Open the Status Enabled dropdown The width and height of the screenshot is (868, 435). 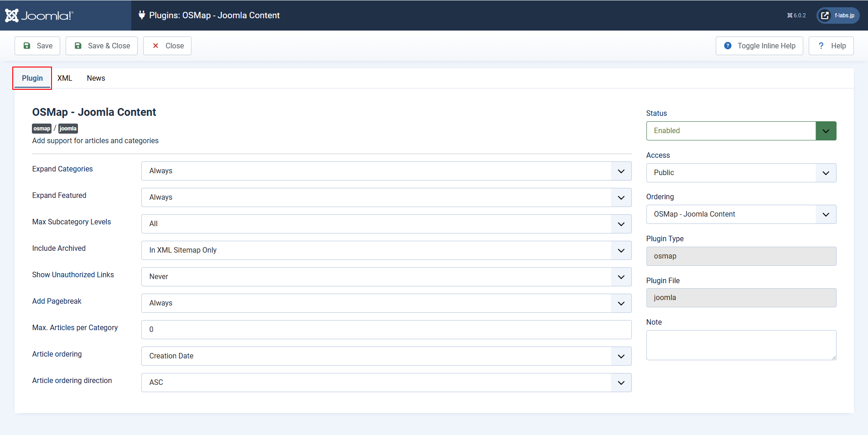pos(741,131)
